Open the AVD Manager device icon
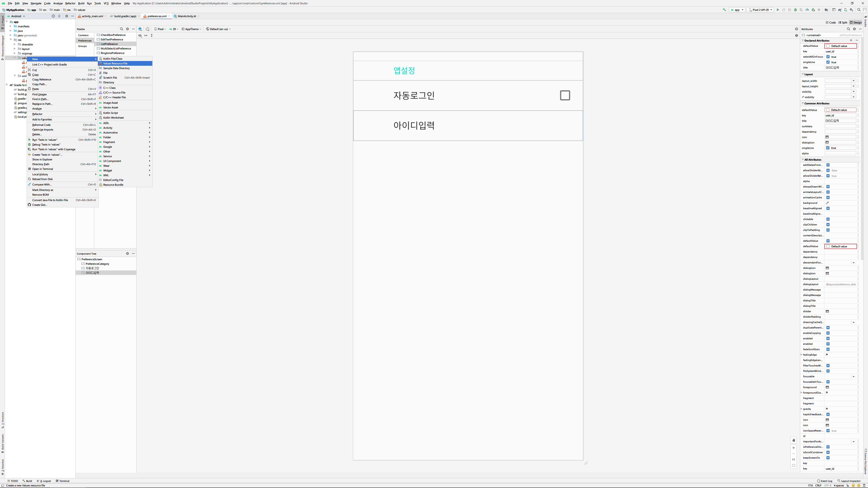Viewport: 868px width, 488px height. (x=845, y=10)
